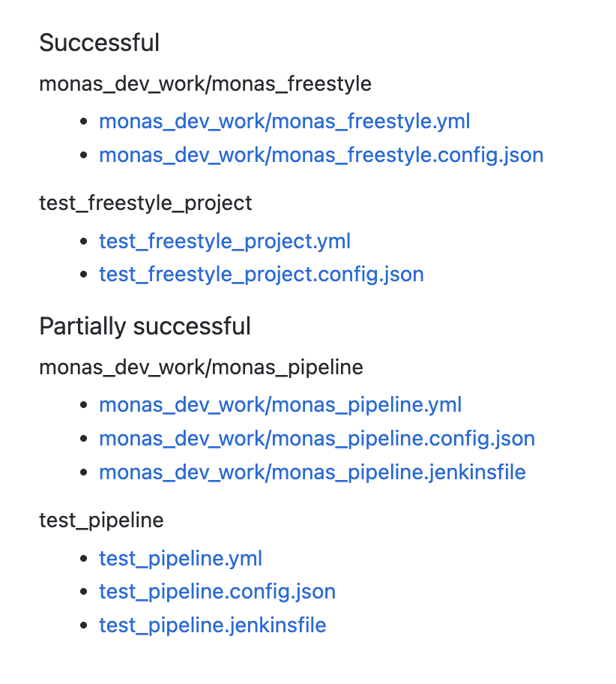View monas_dev_work/monas_pipeline.yml file
Viewport: 616px width, 684px height.
coord(280,405)
